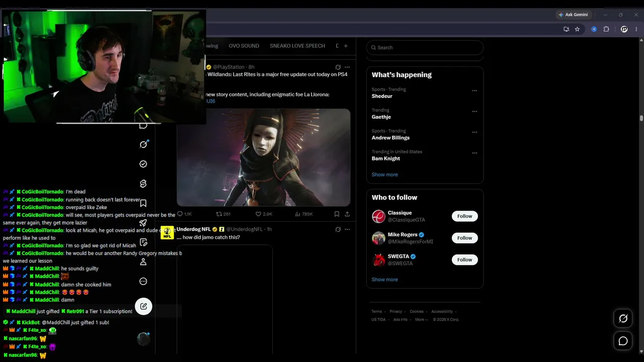Screen dimensions: 644x362
Task: Open Underdog NFL profile avatar
Action: click(167, 232)
